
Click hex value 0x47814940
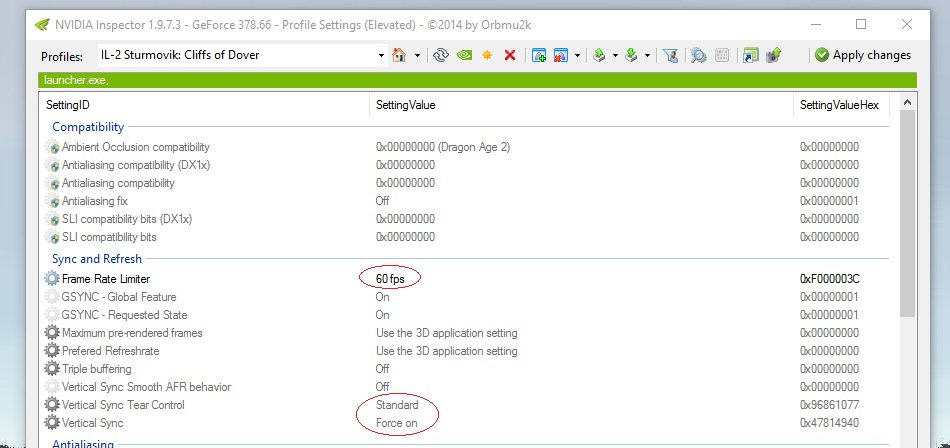[829, 423]
